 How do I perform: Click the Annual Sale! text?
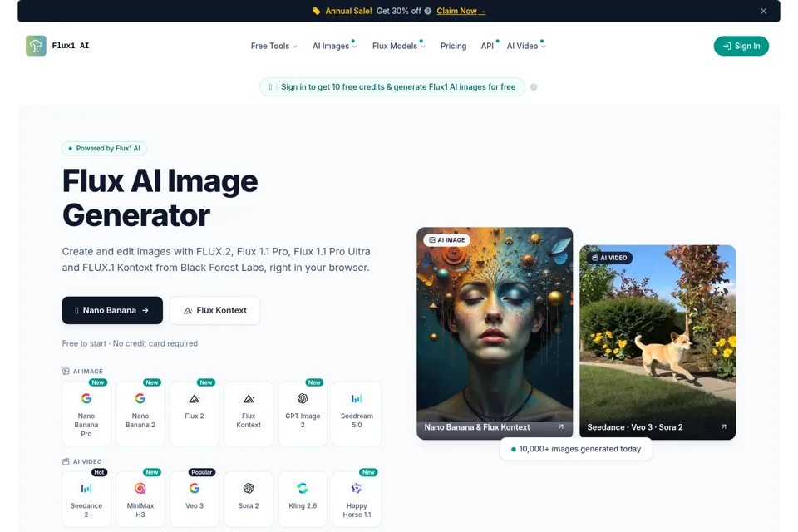pyautogui.click(x=348, y=11)
